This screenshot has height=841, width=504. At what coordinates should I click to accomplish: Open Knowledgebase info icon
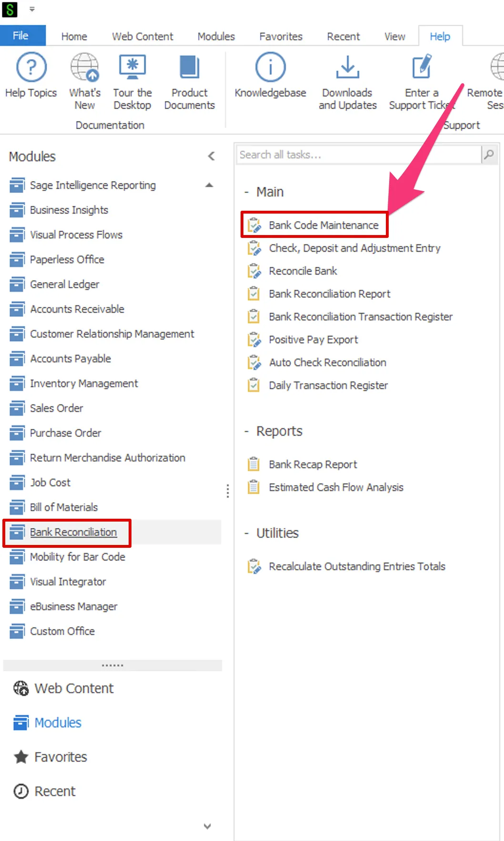271,67
